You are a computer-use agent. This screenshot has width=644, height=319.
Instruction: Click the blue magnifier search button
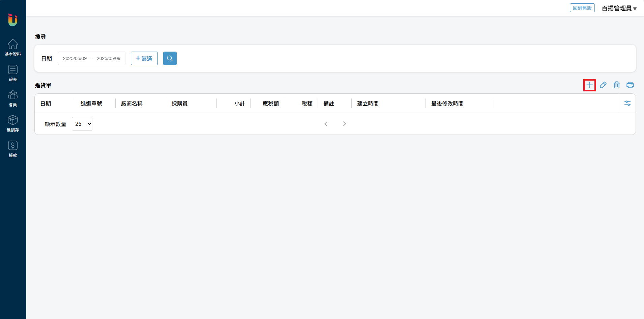pyautogui.click(x=170, y=58)
